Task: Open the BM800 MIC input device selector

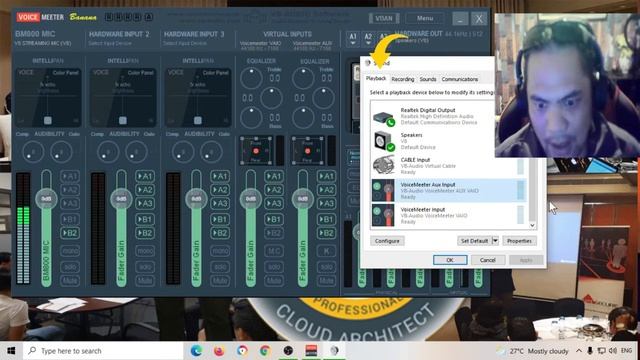Action: pyautogui.click(x=43, y=43)
